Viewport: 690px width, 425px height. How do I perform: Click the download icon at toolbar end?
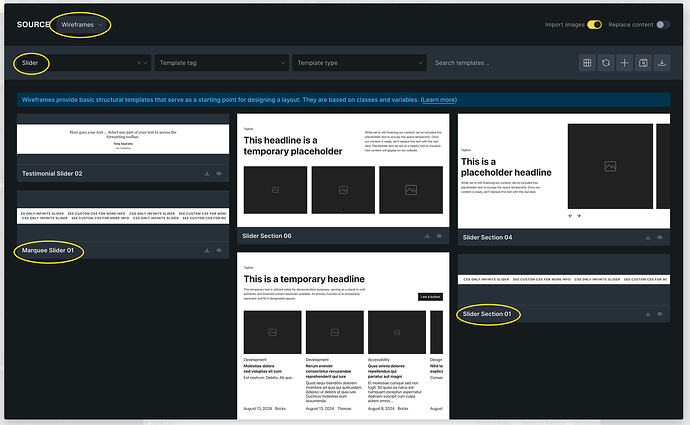click(x=662, y=63)
